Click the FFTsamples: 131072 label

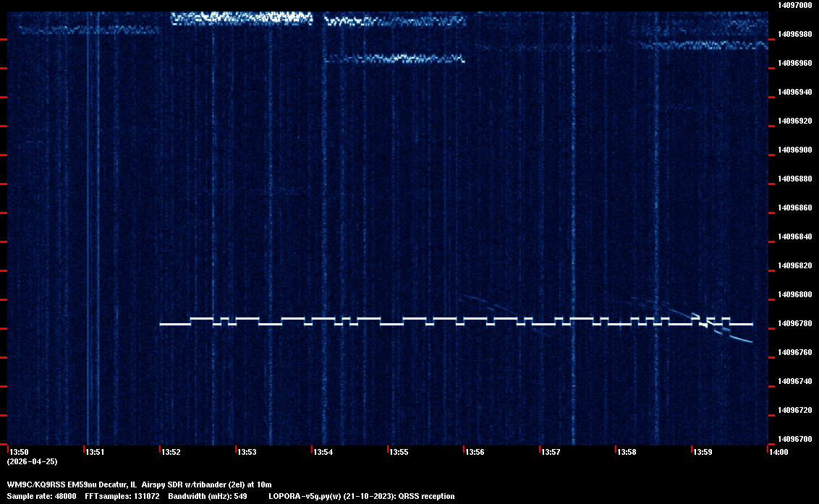coord(122,496)
